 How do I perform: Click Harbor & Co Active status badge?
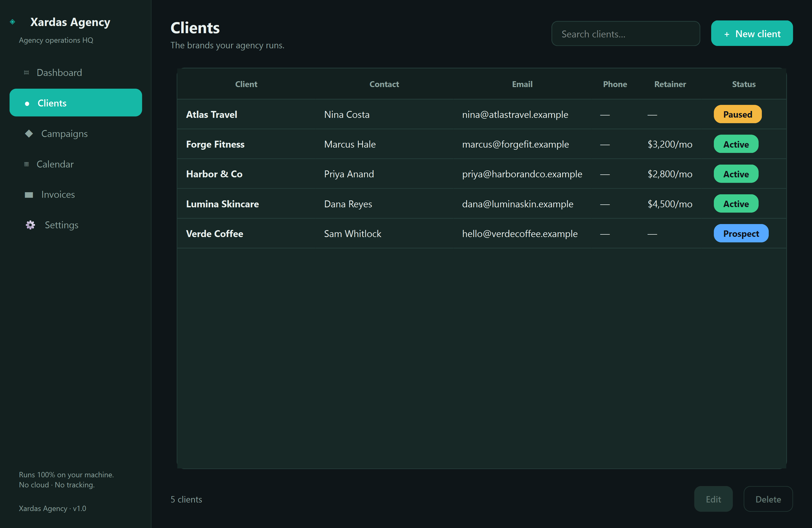(736, 174)
